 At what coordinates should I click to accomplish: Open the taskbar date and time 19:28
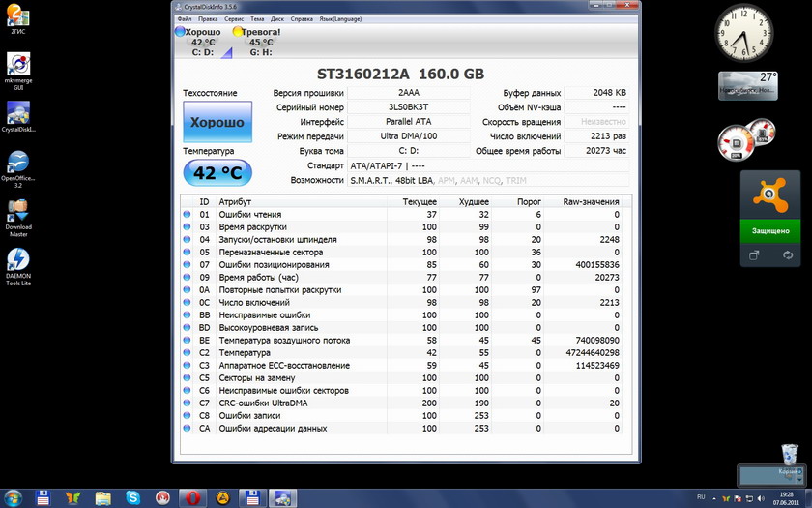click(786, 498)
